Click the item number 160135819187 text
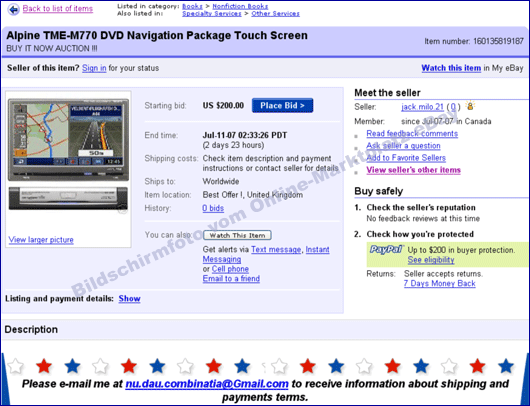 (x=498, y=41)
